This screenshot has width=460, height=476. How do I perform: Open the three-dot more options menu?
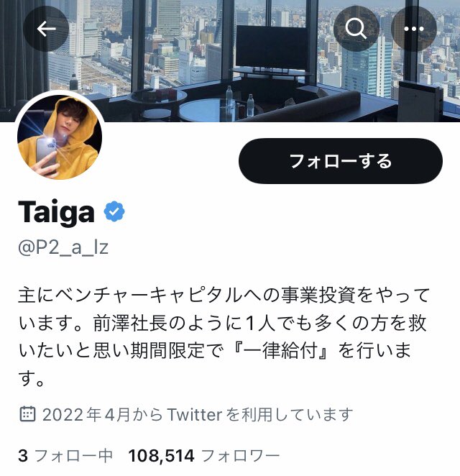coord(414,29)
